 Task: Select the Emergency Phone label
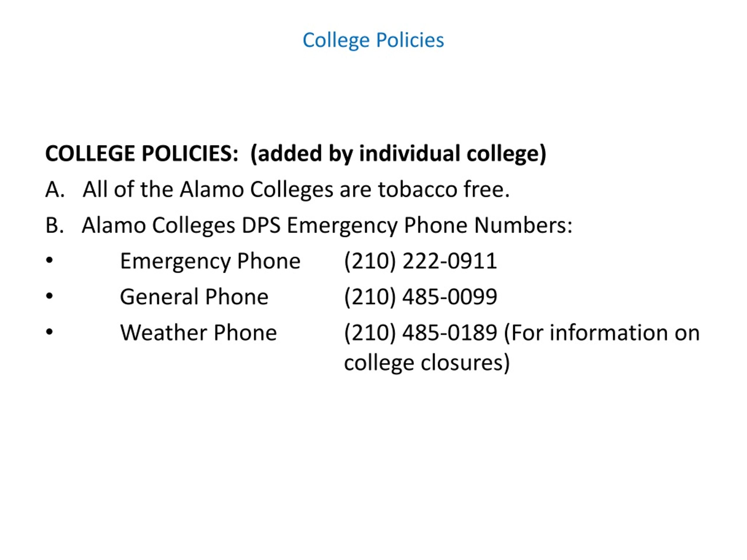(210, 262)
